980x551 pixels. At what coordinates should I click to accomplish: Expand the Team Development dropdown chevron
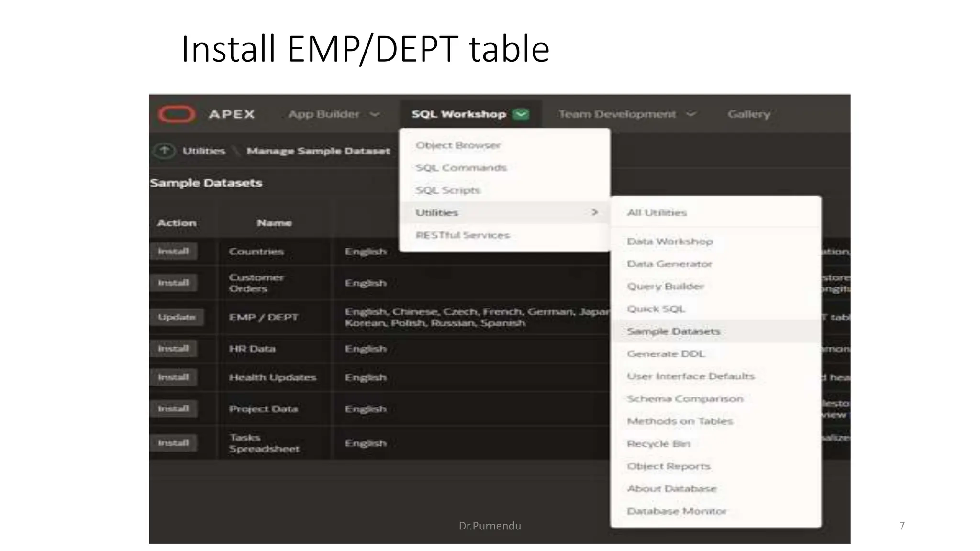click(x=691, y=114)
